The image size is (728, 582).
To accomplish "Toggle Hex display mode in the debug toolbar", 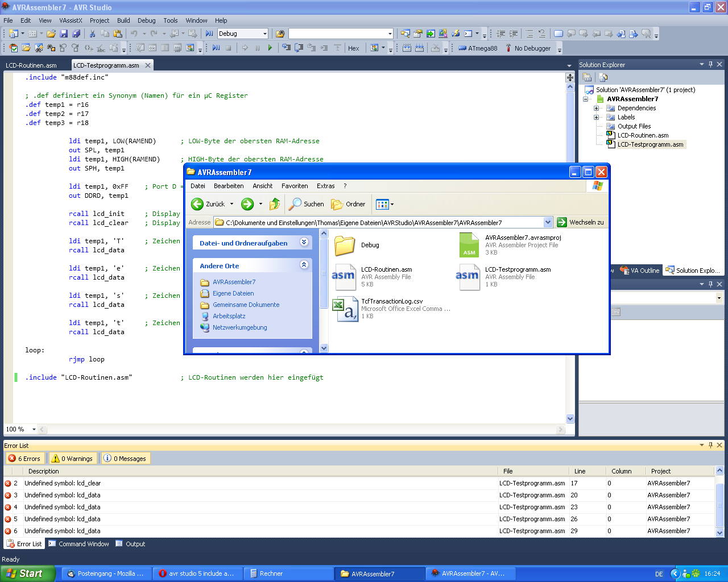I will click(354, 48).
